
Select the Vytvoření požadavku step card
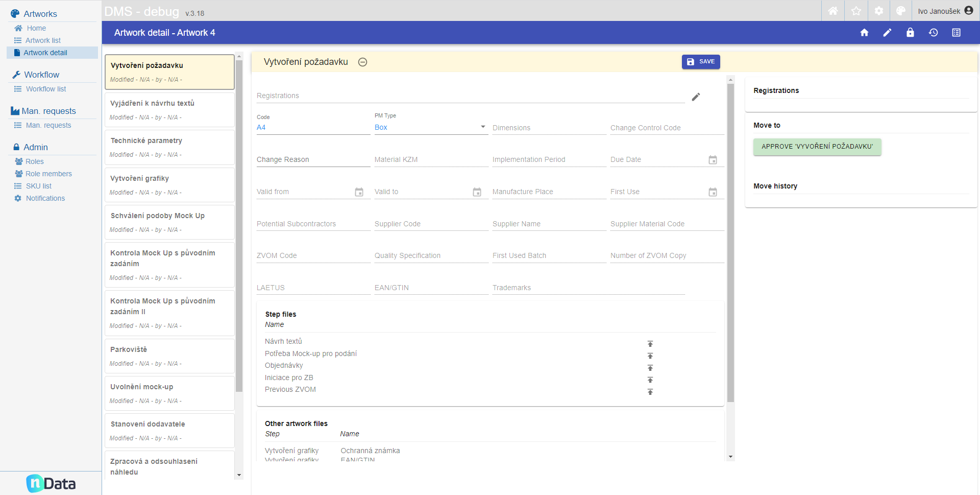(x=169, y=72)
